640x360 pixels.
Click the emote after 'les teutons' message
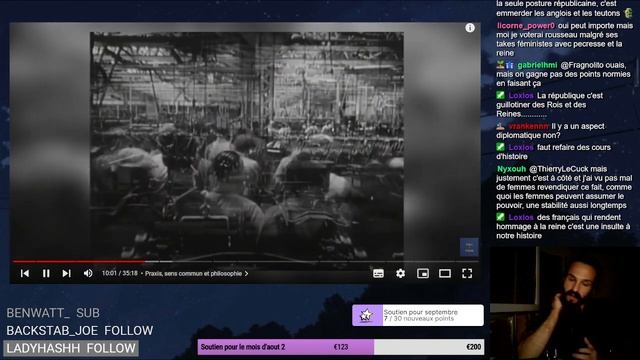pos(628,13)
